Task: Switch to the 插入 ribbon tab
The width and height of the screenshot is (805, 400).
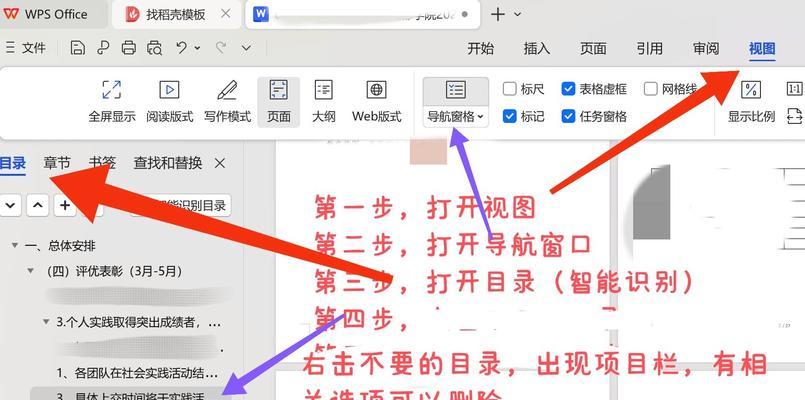Action: [537, 48]
